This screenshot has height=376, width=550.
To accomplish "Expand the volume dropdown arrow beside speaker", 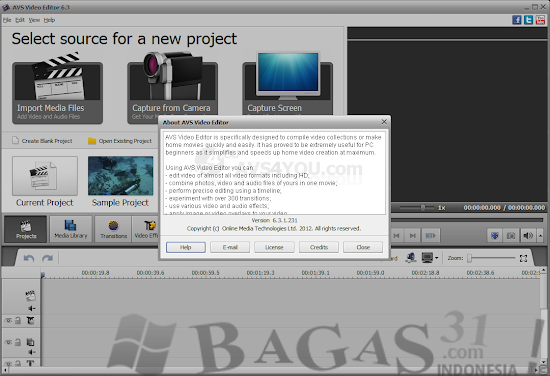I will pyautogui.click(x=540, y=235).
